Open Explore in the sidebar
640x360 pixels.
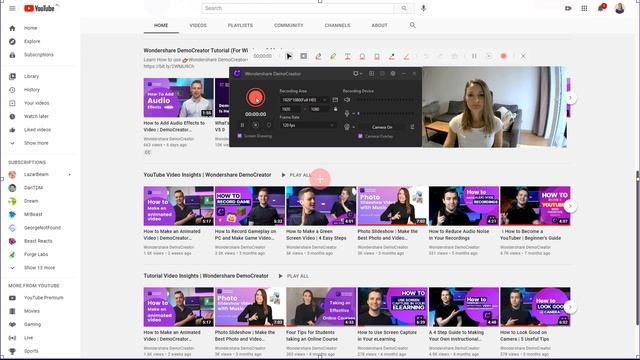click(32, 41)
